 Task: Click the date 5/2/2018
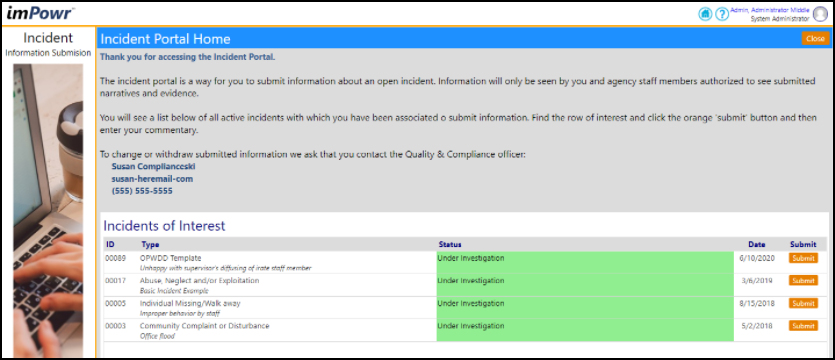click(x=758, y=325)
